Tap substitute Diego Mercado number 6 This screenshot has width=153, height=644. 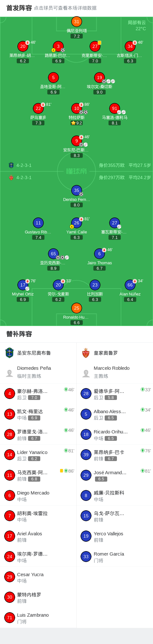coord(38,495)
